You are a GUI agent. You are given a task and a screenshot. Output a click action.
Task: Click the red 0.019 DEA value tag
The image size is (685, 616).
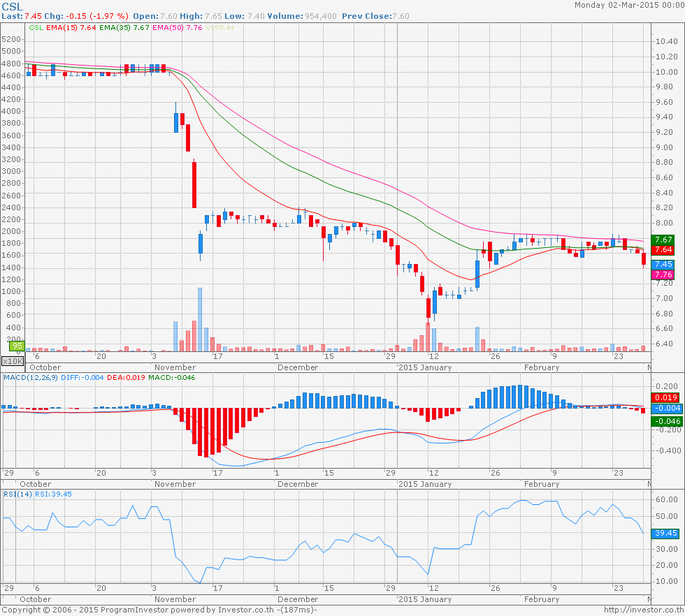(665, 397)
